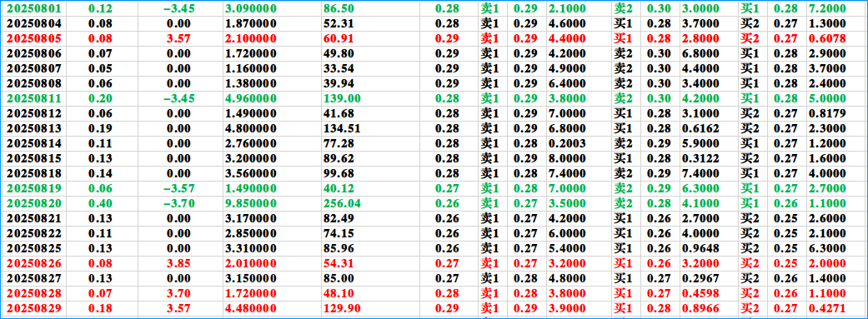Click the 4.480000 volume cell
The height and width of the screenshot is (319, 868).
(x=251, y=307)
